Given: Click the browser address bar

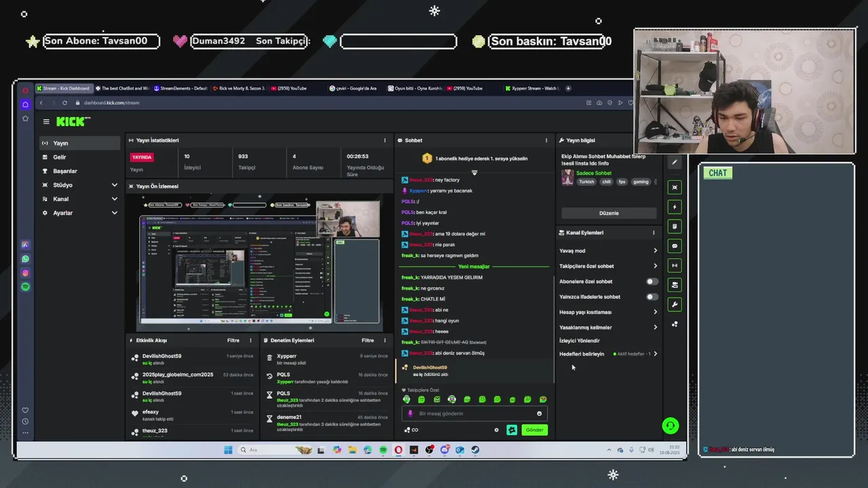Looking at the screenshot, I should [325, 103].
